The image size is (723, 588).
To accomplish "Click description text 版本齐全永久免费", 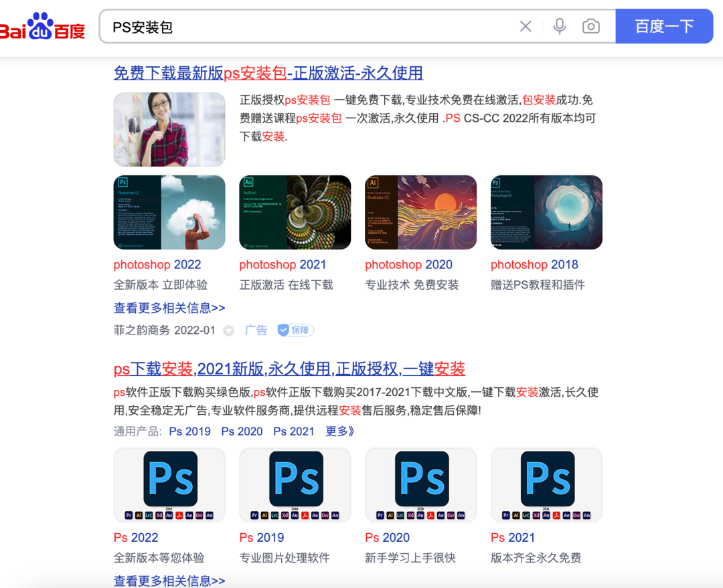I will click(x=536, y=558).
